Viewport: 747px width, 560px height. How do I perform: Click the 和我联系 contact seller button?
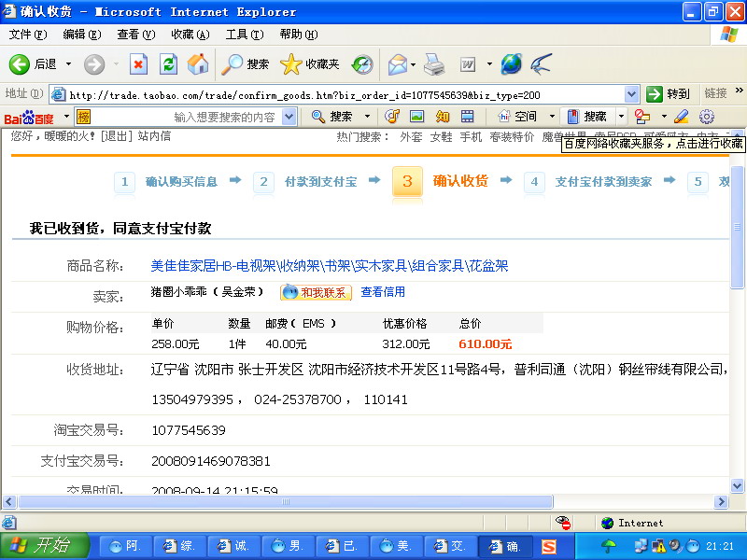(x=317, y=292)
